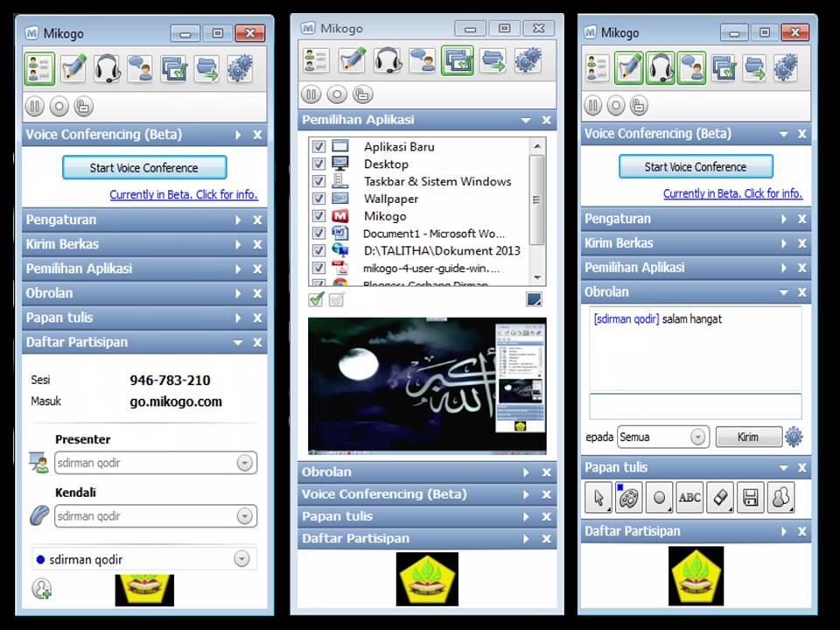
Task: Click whiteboard pencil icon in middle Mikogo window
Action: [353, 60]
